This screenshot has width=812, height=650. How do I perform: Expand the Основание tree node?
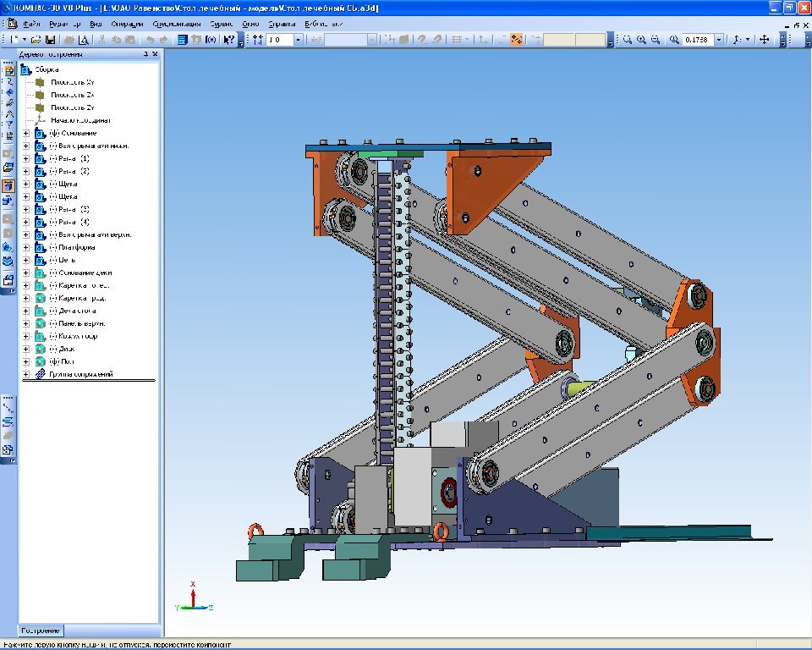(x=26, y=133)
